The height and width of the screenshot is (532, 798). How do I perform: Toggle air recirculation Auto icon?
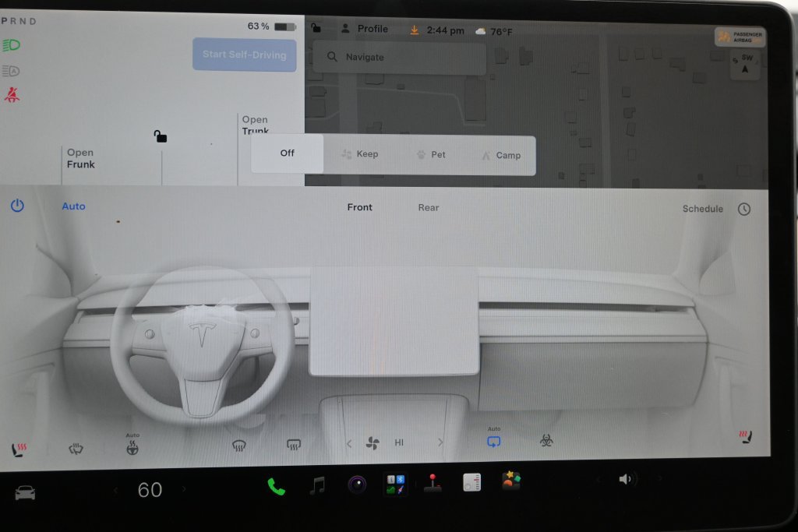[493, 438]
